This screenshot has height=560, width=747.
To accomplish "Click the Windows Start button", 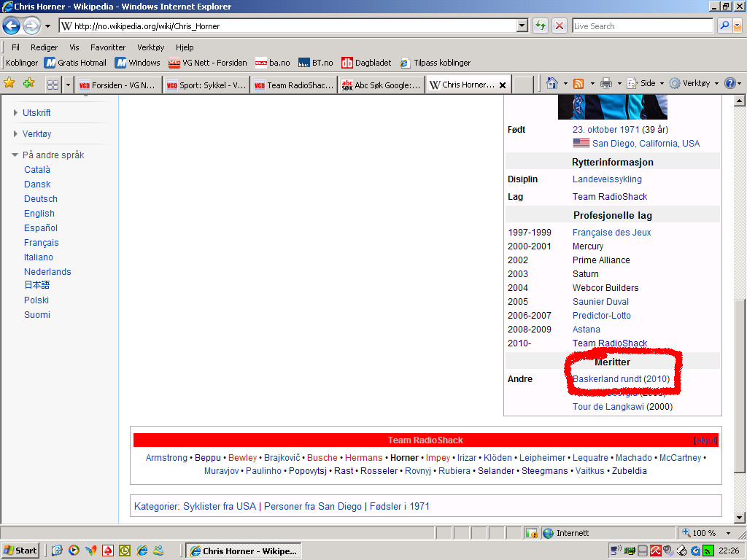I will click(x=20, y=551).
